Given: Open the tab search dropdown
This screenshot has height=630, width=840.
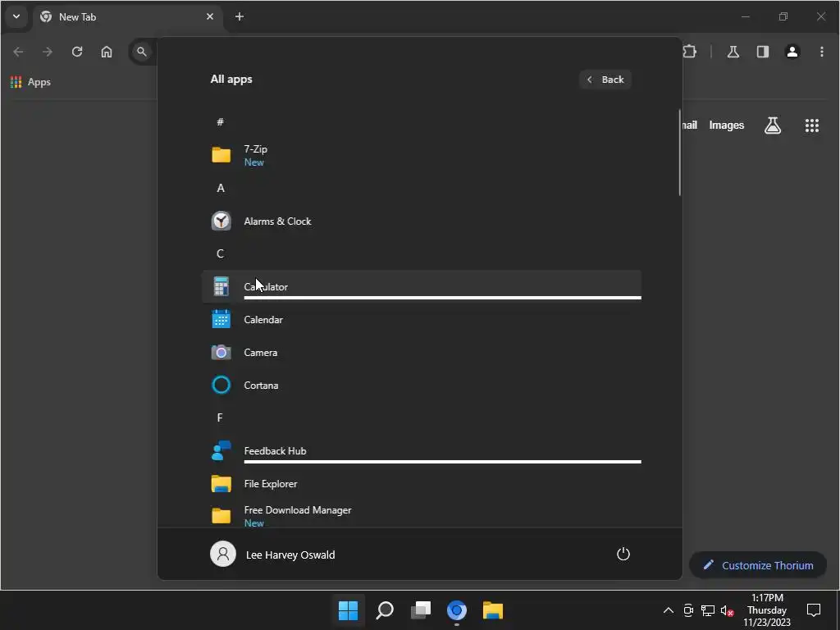Looking at the screenshot, I should tap(16, 16).
